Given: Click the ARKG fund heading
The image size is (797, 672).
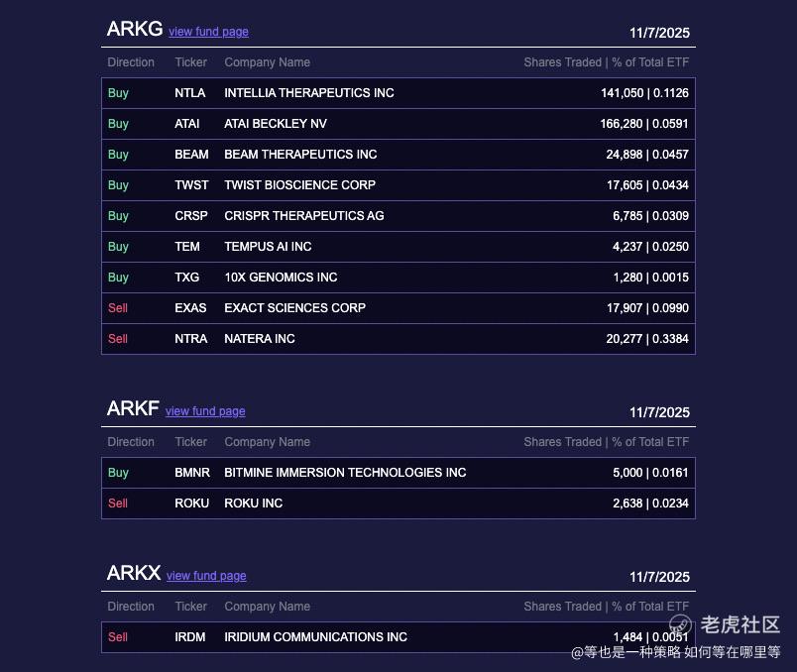Looking at the screenshot, I should 134,30.
